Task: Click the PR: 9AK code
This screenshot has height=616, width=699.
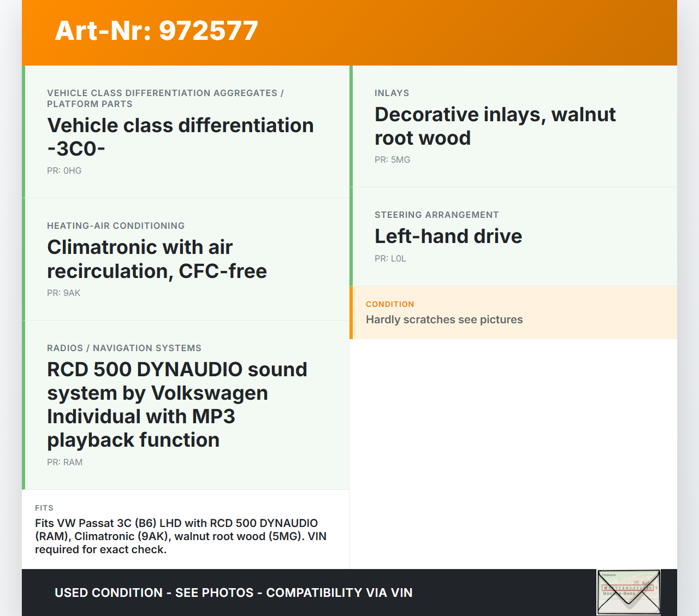Action: coord(63,293)
